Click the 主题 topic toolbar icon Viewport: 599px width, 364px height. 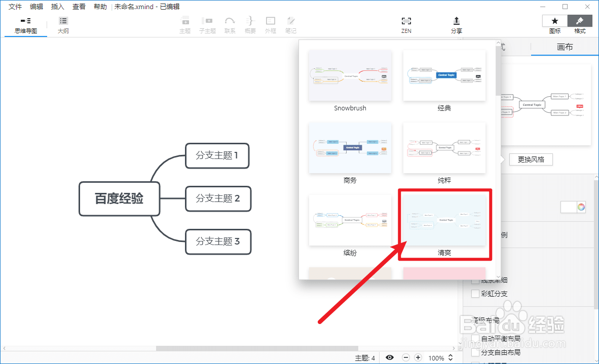point(185,25)
